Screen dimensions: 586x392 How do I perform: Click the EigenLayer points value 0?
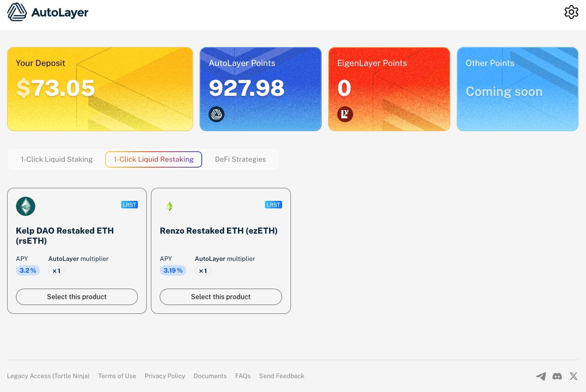(x=344, y=88)
